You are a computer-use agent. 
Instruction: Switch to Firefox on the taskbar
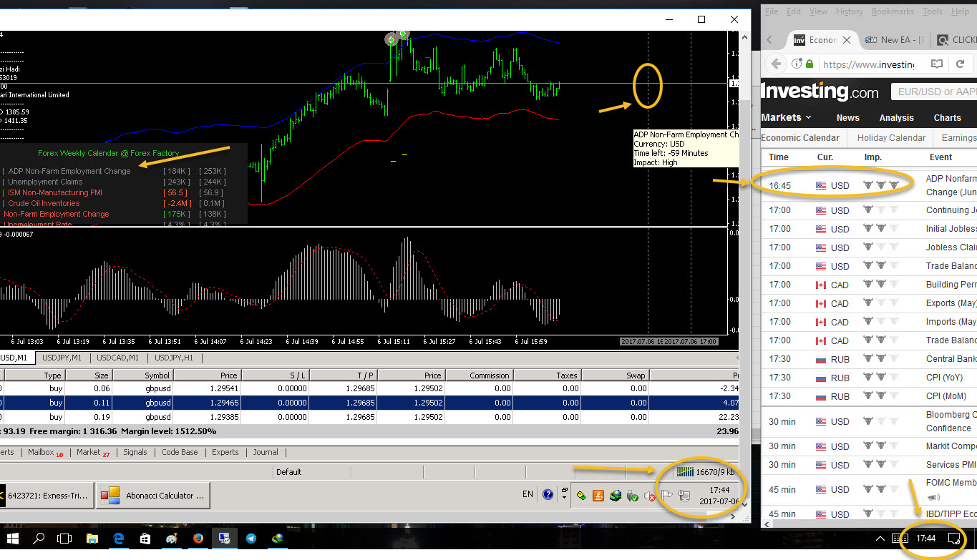coord(198,538)
